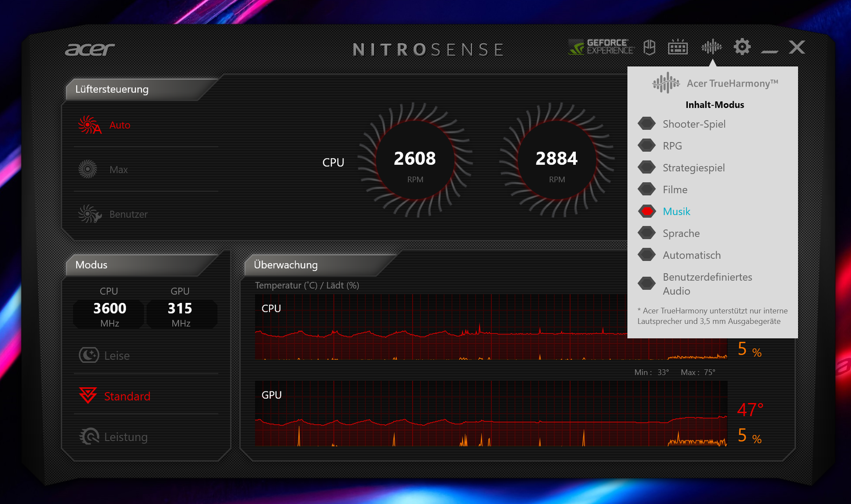Select the Auto fan control icon
Viewport: 851px width, 504px height.
point(90,125)
